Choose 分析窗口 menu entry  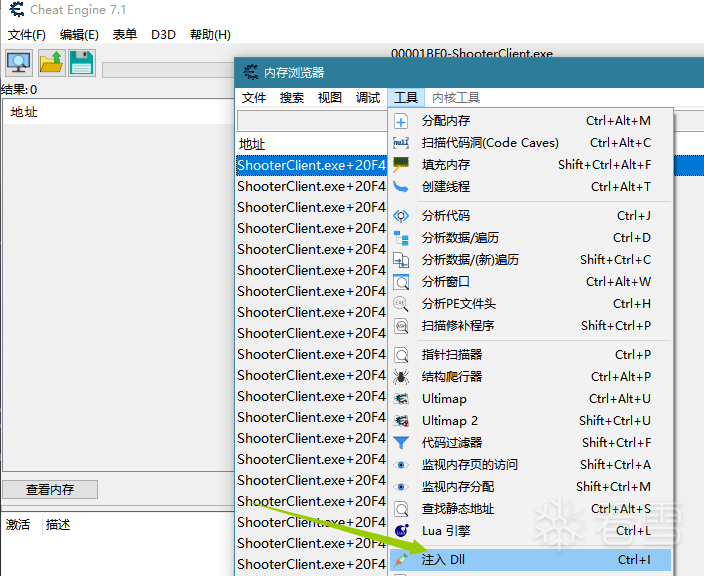tap(530, 282)
